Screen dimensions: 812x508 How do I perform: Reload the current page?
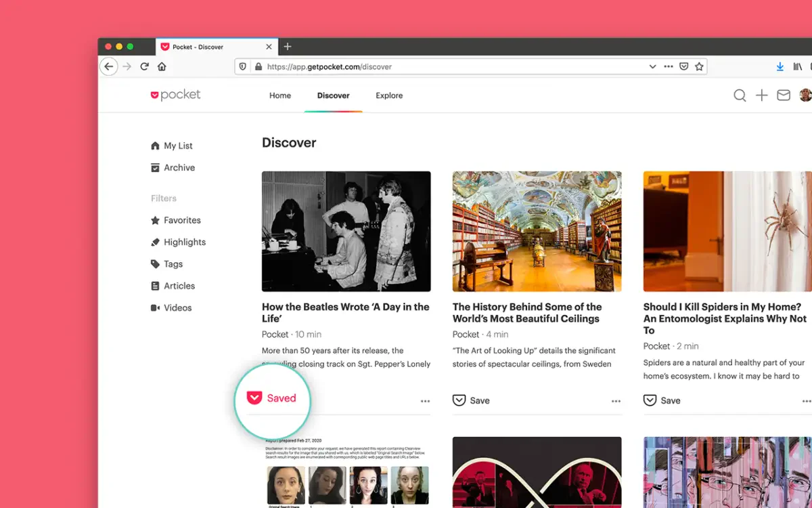(144, 66)
